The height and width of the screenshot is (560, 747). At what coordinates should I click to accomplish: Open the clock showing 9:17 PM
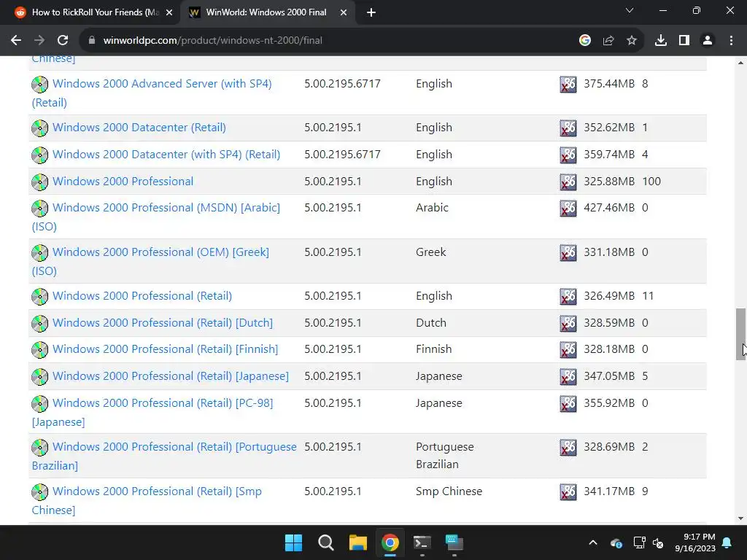695,542
